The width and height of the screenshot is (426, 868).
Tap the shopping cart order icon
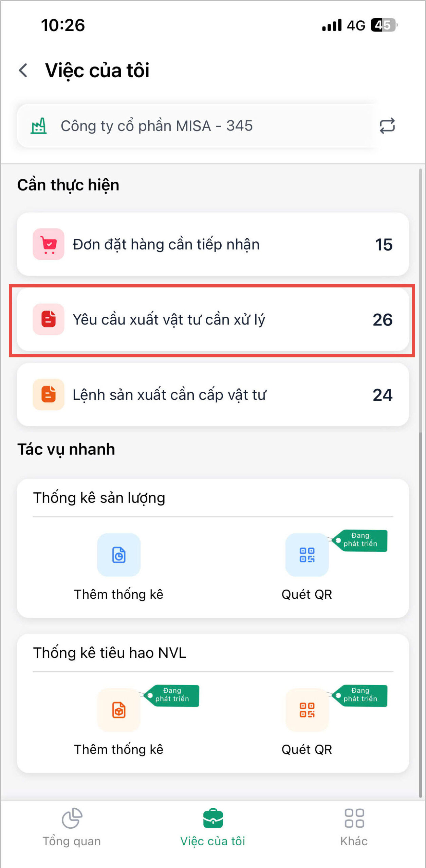pos(49,244)
